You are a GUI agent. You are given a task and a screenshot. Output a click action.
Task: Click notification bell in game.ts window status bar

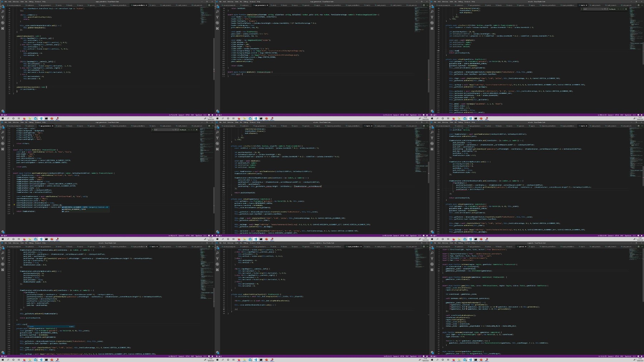641,356
